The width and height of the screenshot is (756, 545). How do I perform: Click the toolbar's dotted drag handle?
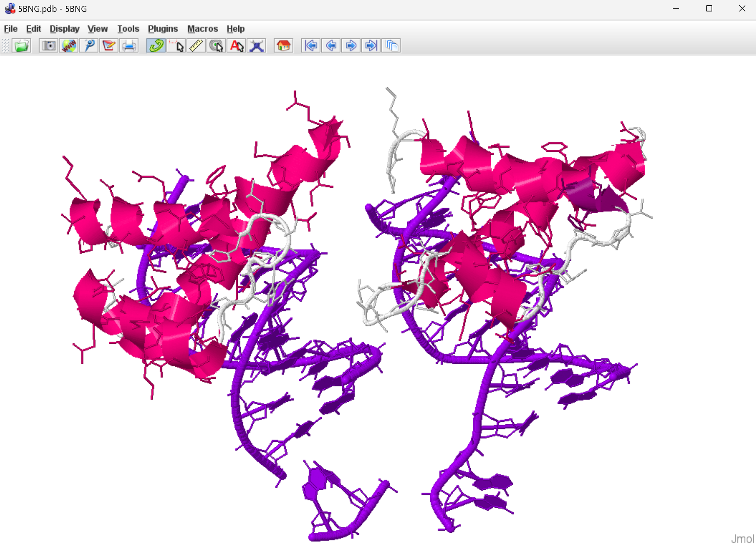[5, 45]
